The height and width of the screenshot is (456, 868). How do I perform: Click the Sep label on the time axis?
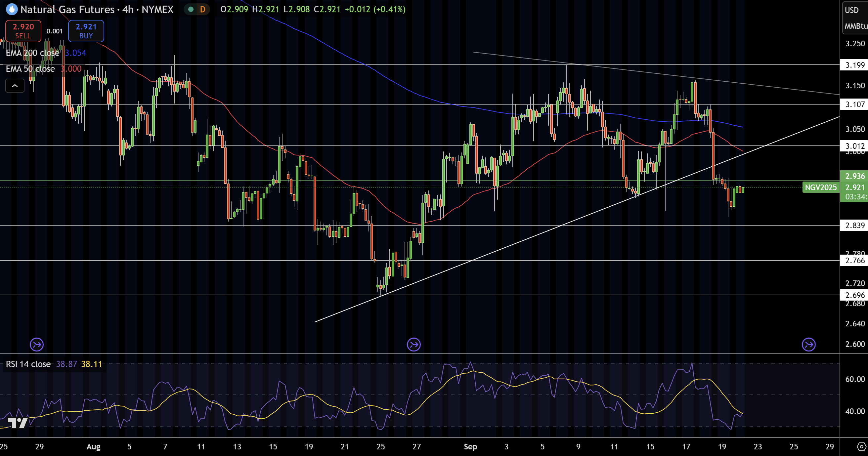point(470,447)
